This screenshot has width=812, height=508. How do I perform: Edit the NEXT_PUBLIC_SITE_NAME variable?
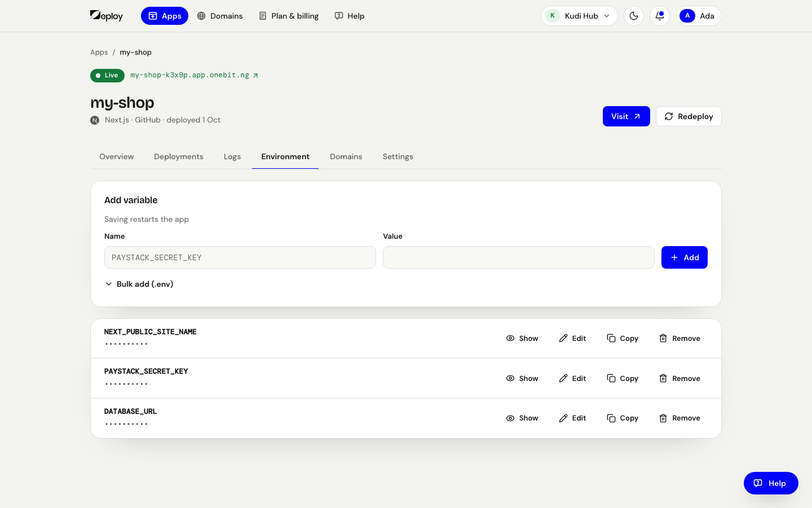click(x=572, y=339)
